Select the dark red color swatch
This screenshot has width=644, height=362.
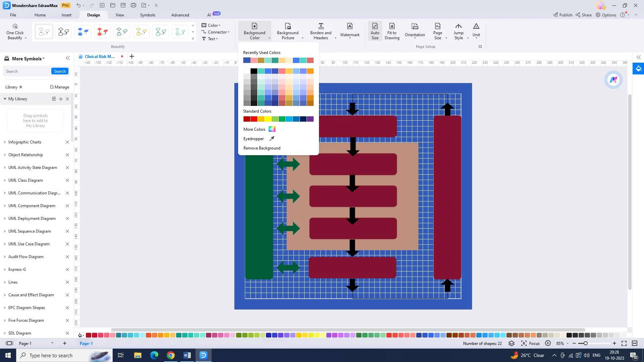(247, 119)
